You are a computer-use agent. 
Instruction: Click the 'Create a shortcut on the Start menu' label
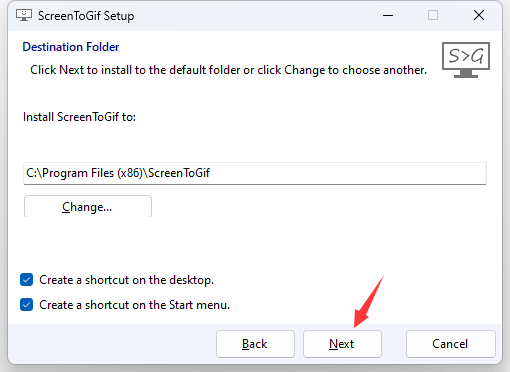tap(134, 305)
